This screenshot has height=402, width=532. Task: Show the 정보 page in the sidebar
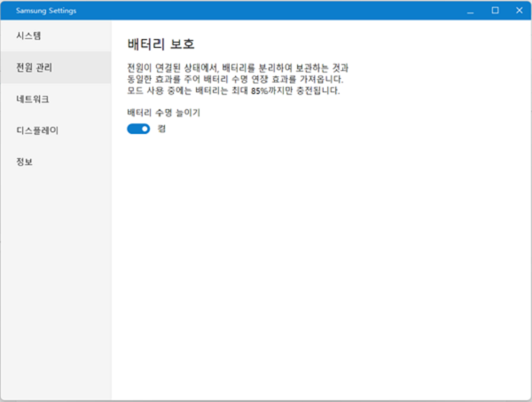click(56, 162)
